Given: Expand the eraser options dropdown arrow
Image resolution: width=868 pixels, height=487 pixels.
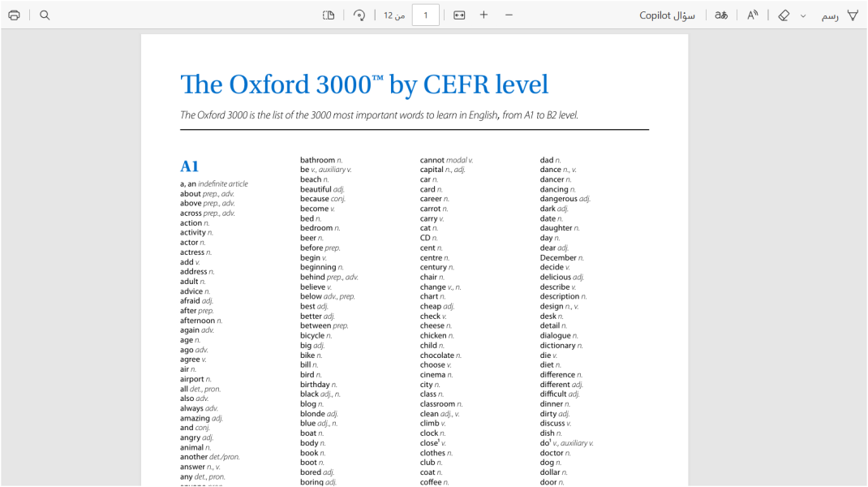Looking at the screenshot, I should (x=803, y=15).
